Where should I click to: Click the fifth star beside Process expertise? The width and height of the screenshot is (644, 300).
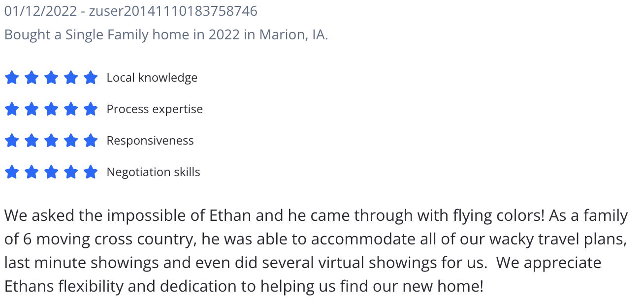[91, 109]
